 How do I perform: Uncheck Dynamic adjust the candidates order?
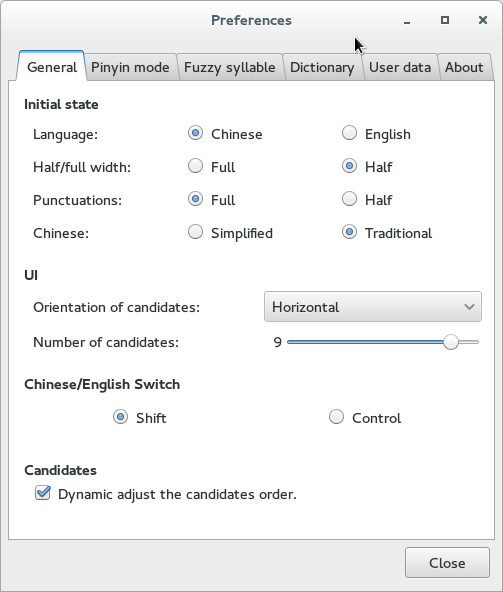pos(43,493)
